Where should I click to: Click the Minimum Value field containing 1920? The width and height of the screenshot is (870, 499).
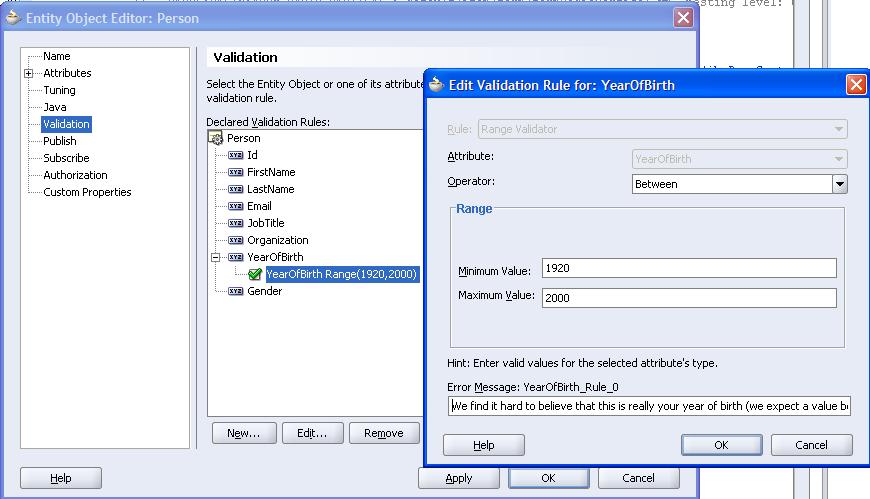click(689, 268)
